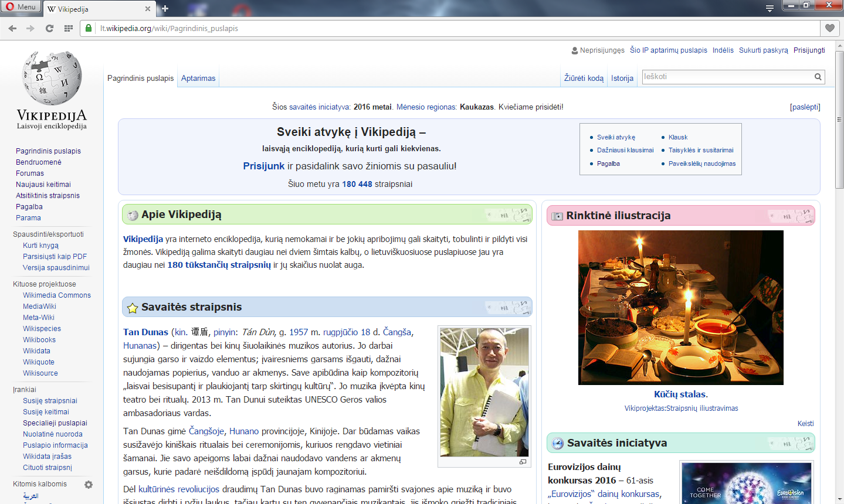Open Specialieji puslapiai sidebar link
The height and width of the screenshot is (504, 844).
coord(55,423)
